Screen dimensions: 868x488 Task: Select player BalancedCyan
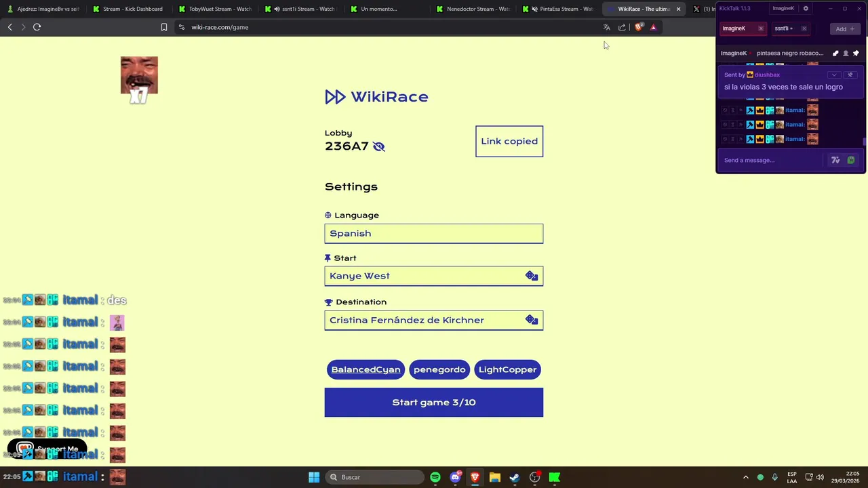coord(366,369)
